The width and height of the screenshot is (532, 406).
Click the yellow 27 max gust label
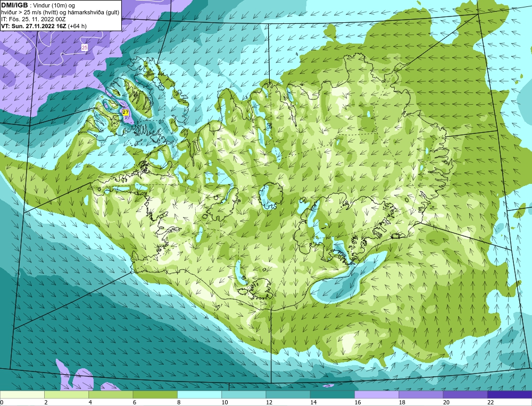point(126,112)
